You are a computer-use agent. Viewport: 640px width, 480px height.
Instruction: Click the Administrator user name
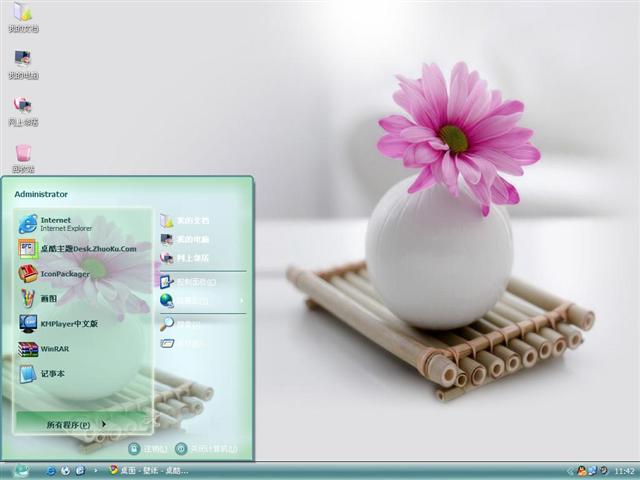pyautogui.click(x=41, y=194)
